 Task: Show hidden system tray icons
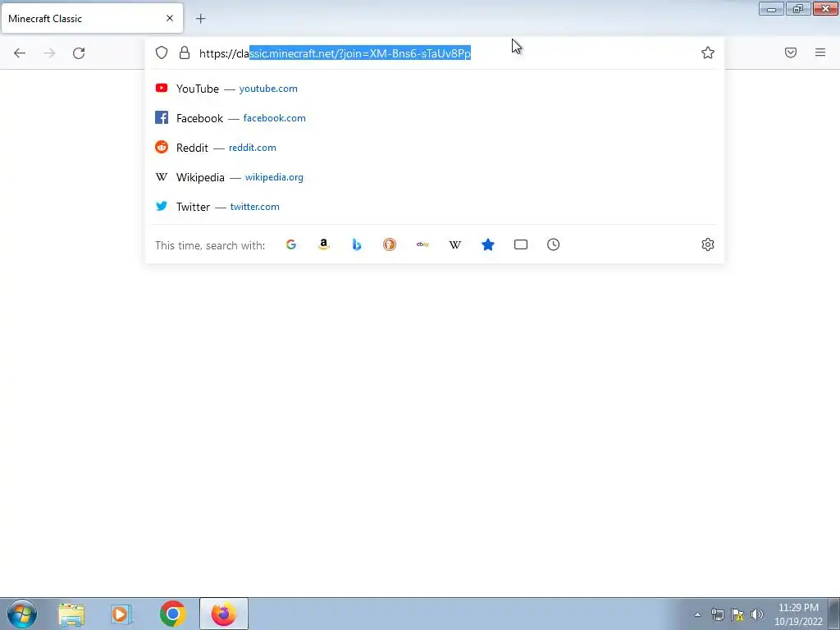pyautogui.click(x=697, y=614)
